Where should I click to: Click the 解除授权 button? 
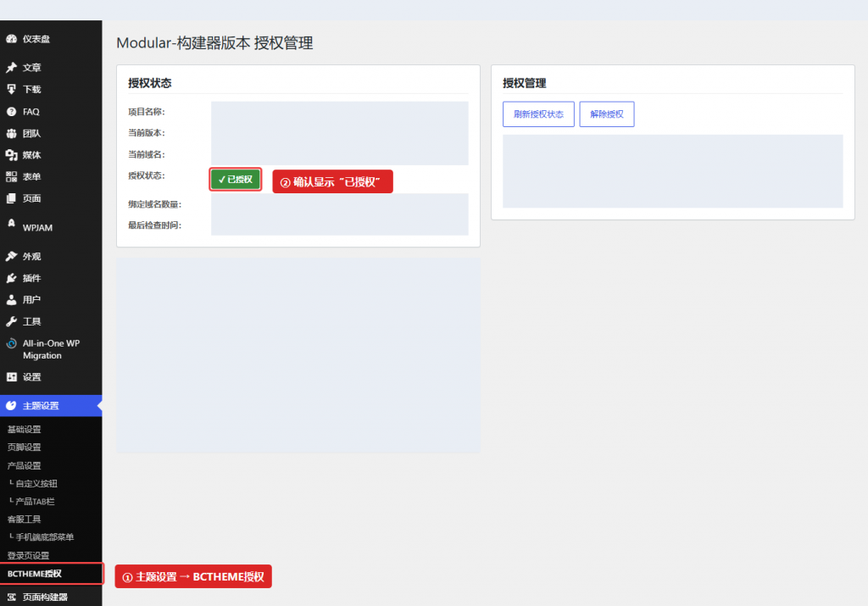(607, 114)
